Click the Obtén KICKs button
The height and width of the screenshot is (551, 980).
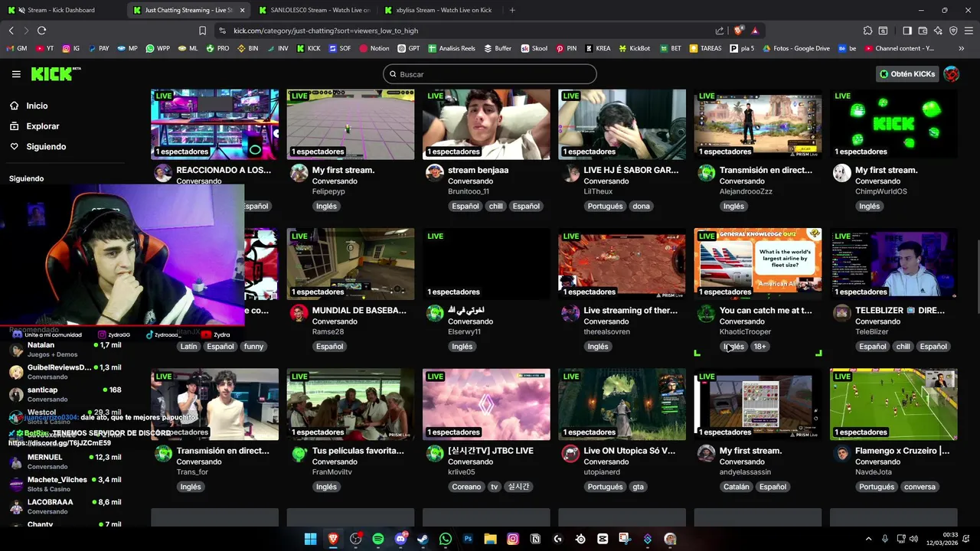907,74
